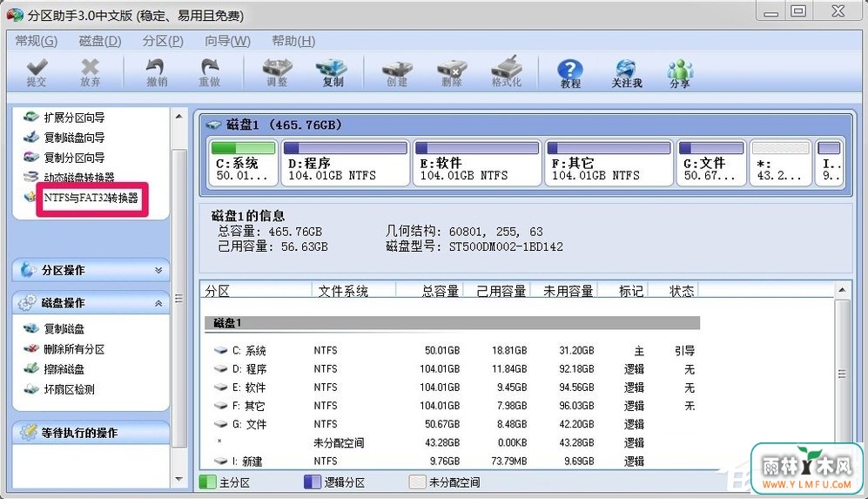Image resolution: width=868 pixels, height=499 pixels.
Task: Click left sidebar scrollbar down arrow
Action: [x=178, y=480]
